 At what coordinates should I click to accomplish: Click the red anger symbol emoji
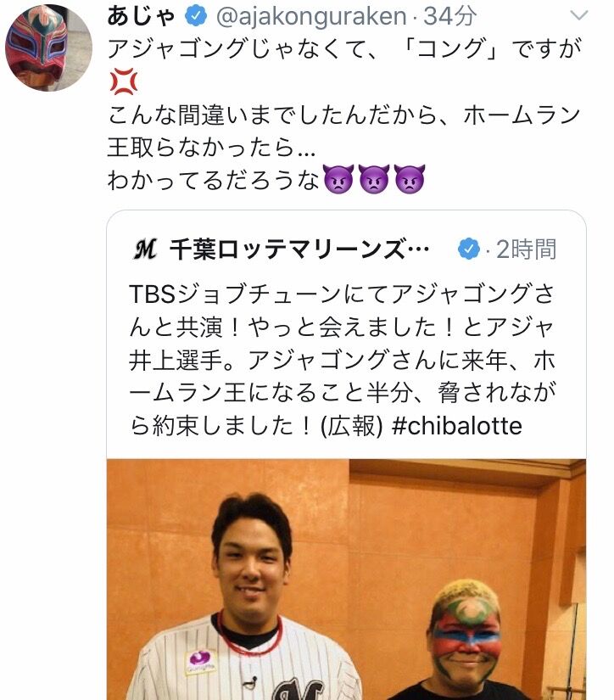[x=123, y=81]
